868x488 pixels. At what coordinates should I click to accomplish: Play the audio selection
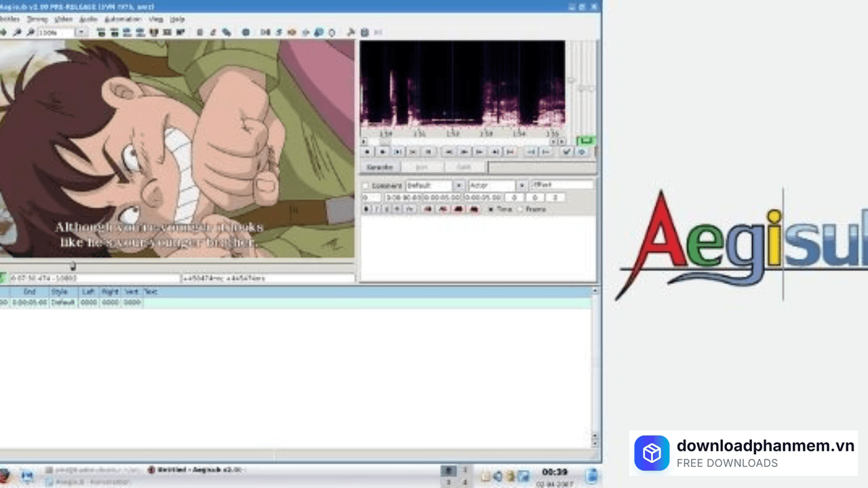[x=398, y=152]
